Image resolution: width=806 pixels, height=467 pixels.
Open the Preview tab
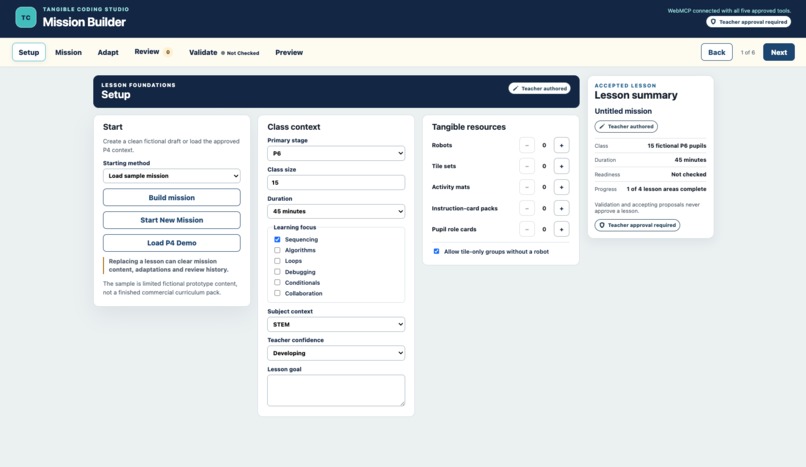(289, 52)
